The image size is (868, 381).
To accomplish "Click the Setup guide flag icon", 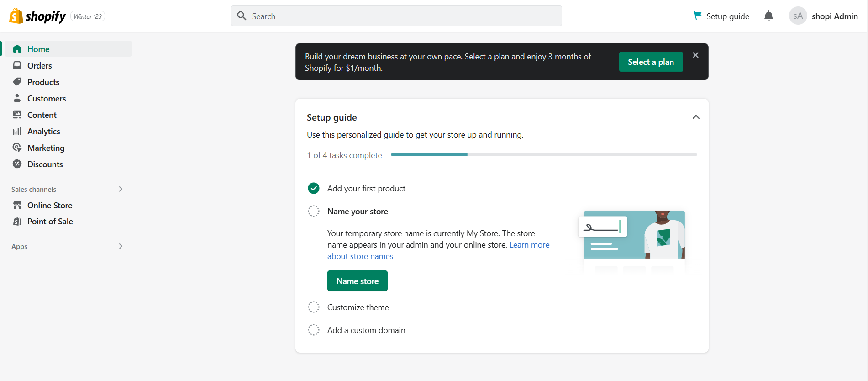I will click(698, 16).
